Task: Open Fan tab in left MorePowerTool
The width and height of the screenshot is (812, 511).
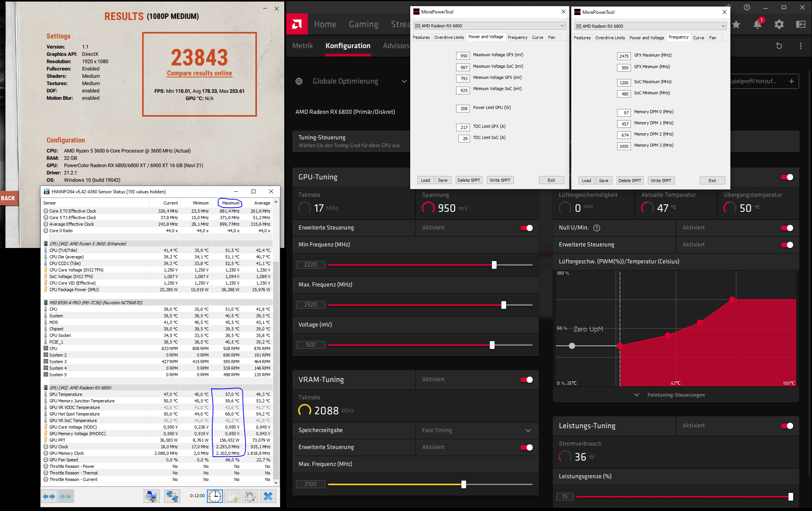Action: (552, 37)
